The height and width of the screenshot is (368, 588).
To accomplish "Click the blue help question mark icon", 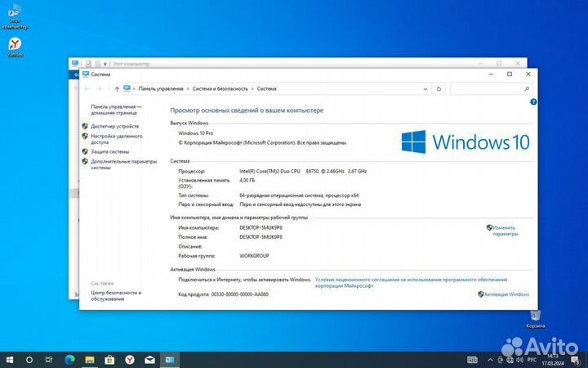I will coord(533,101).
